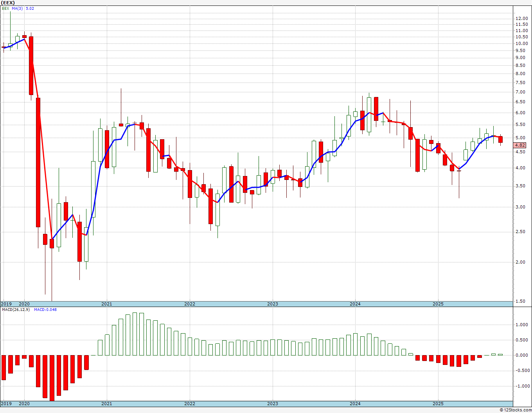The height and width of the screenshot is (413, 532).
Task: Click the 9.50 price axis label
Action: click(x=521, y=50)
